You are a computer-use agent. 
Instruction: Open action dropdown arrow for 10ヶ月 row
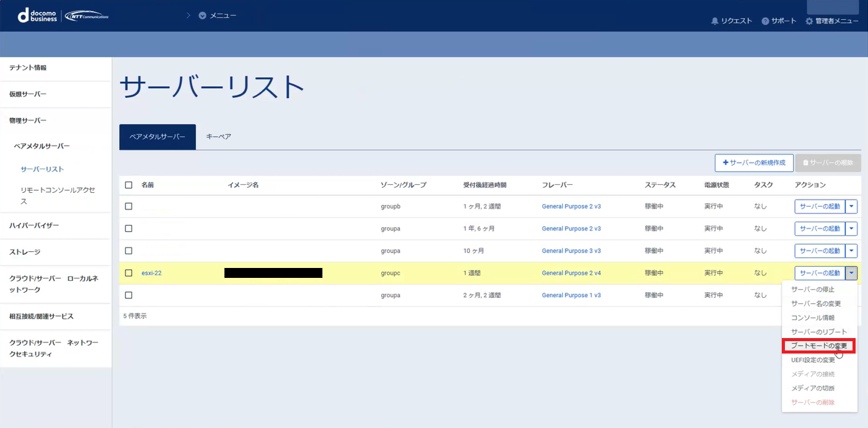tap(851, 251)
